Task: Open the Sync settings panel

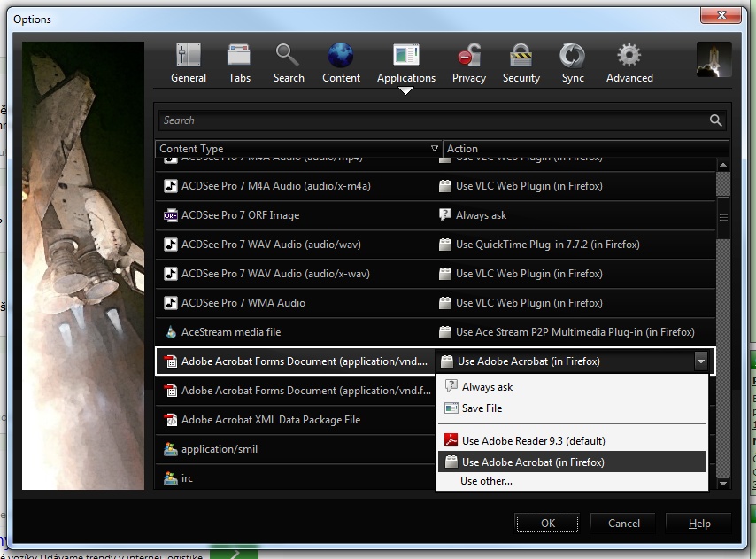Action: 573,63
